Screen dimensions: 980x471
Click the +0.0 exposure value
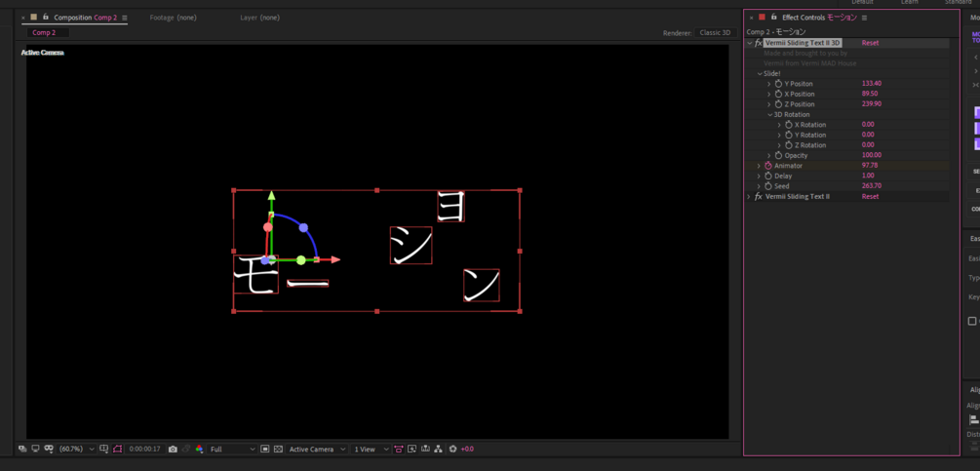[467, 450]
